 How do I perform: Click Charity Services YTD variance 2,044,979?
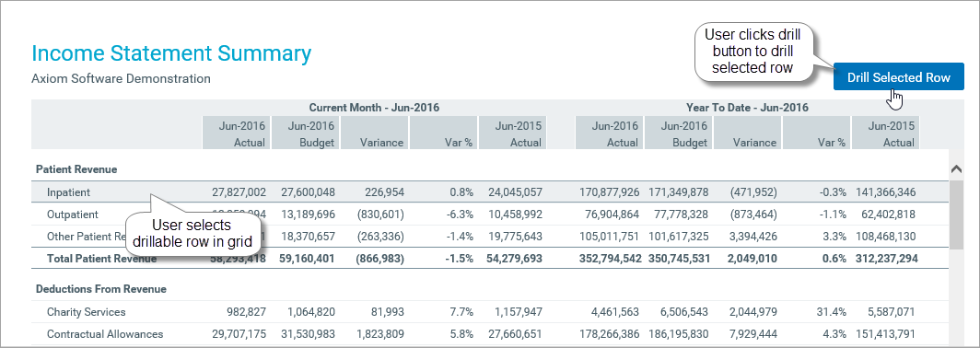752,312
